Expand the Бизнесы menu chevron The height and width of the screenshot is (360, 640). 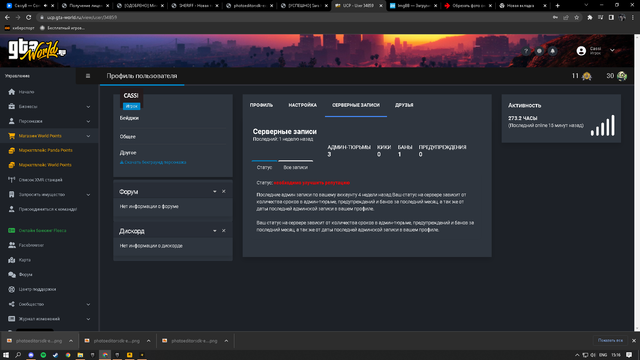click(88, 107)
